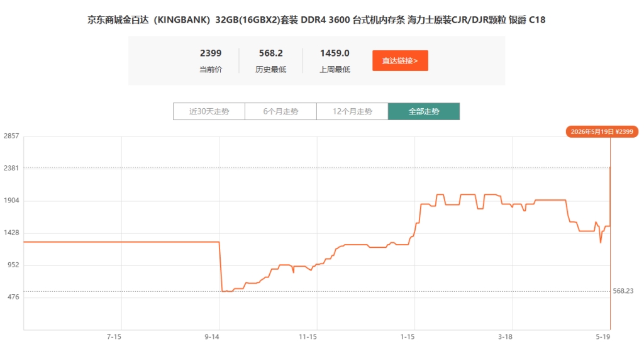The image size is (644, 361).
Task: Click the 3-18 date axis label
Action: click(505, 336)
